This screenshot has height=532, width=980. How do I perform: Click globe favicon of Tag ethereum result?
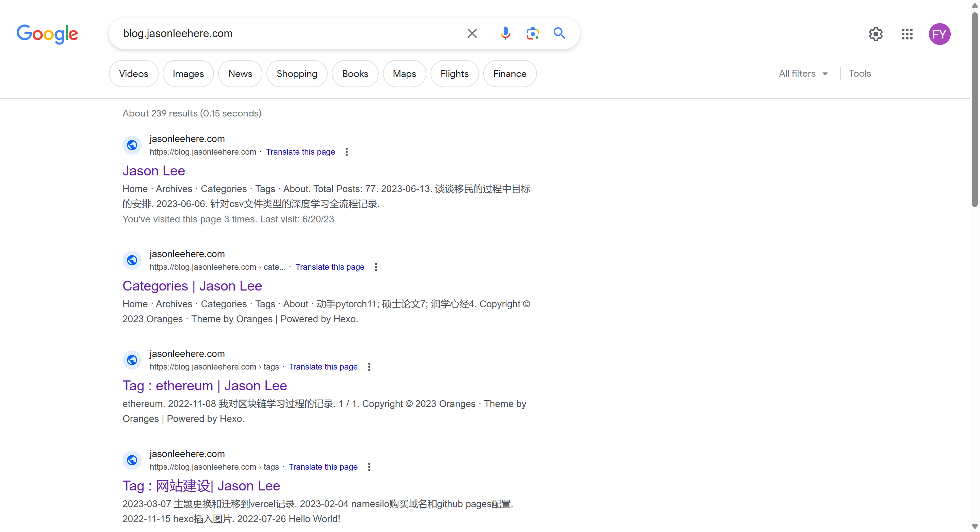tap(132, 360)
